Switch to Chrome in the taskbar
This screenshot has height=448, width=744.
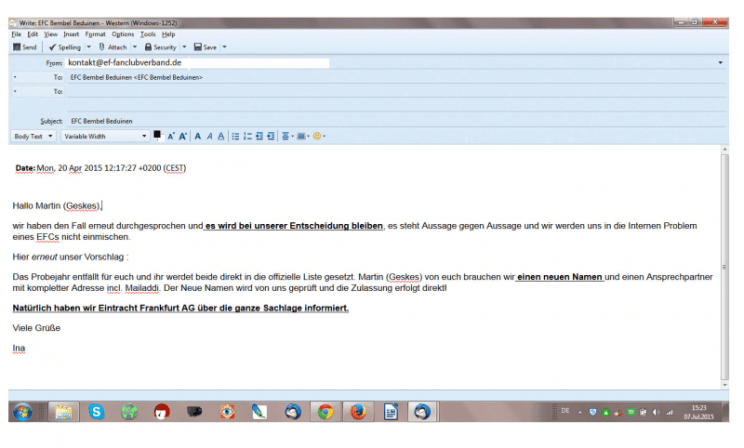pos(325,411)
